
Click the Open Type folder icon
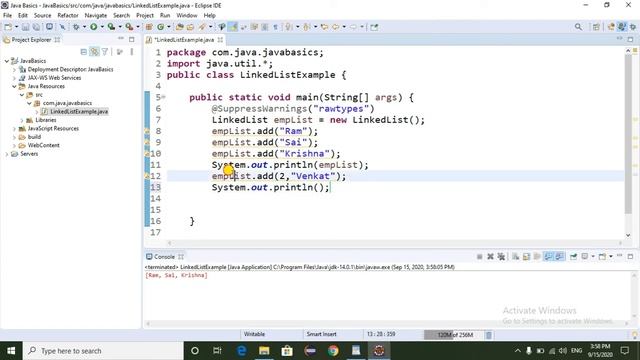180,27
